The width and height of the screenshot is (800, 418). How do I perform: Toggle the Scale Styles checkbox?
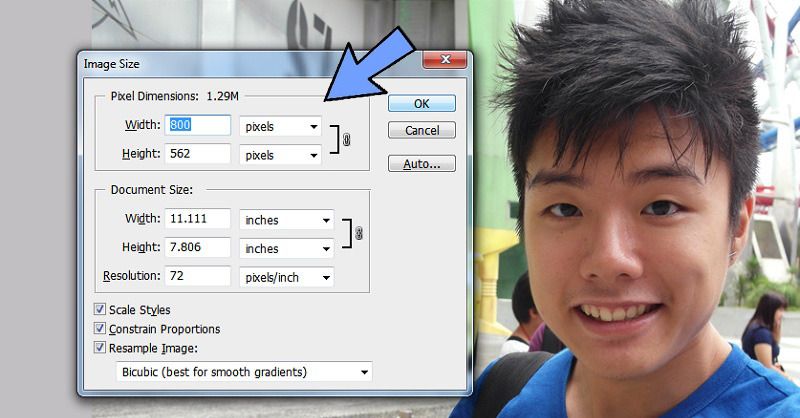[x=100, y=310]
